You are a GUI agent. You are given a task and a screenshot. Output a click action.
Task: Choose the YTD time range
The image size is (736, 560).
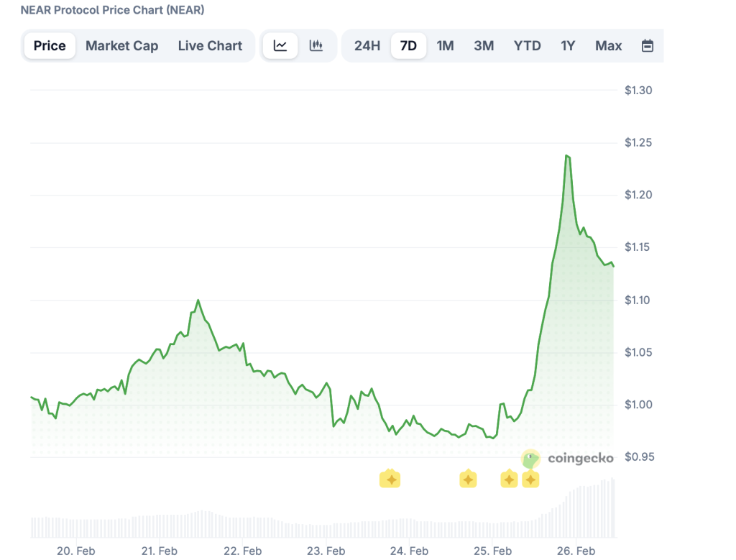(527, 46)
